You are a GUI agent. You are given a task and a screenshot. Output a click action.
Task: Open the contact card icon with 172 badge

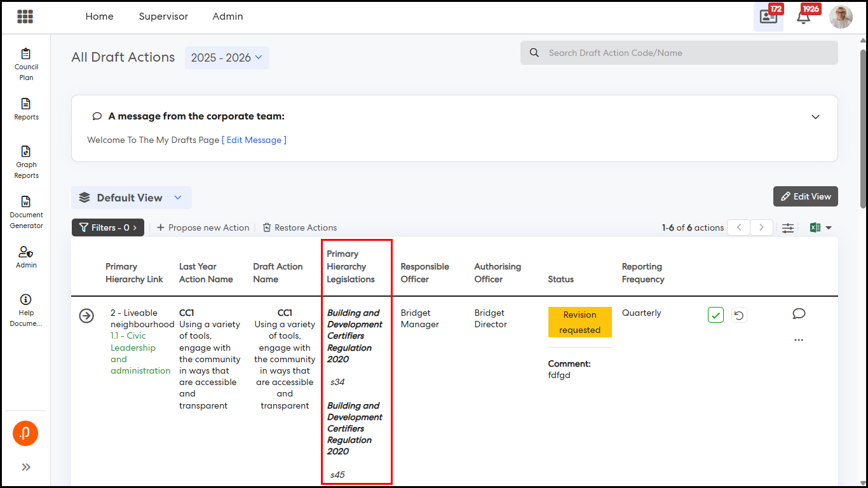click(x=768, y=17)
